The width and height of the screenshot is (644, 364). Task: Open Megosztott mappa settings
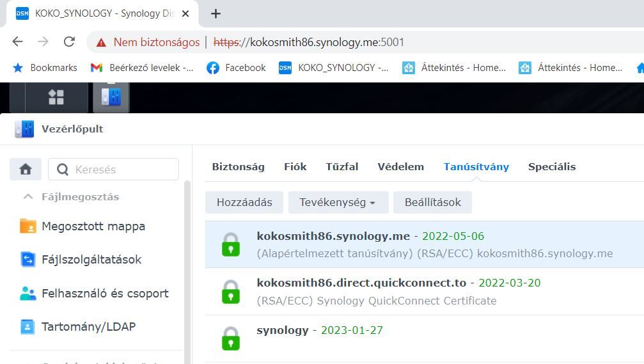tap(93, 226)
